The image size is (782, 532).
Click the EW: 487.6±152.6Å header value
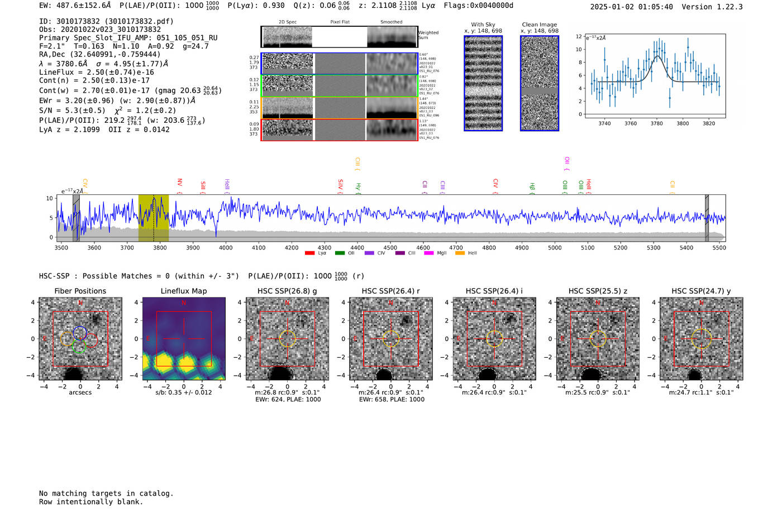point(75,6)
